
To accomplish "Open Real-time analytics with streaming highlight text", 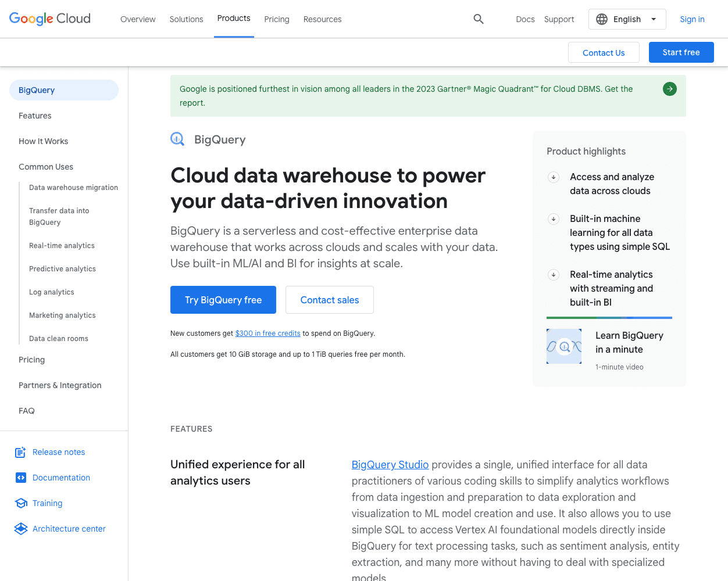I will (x=611, y=288).
